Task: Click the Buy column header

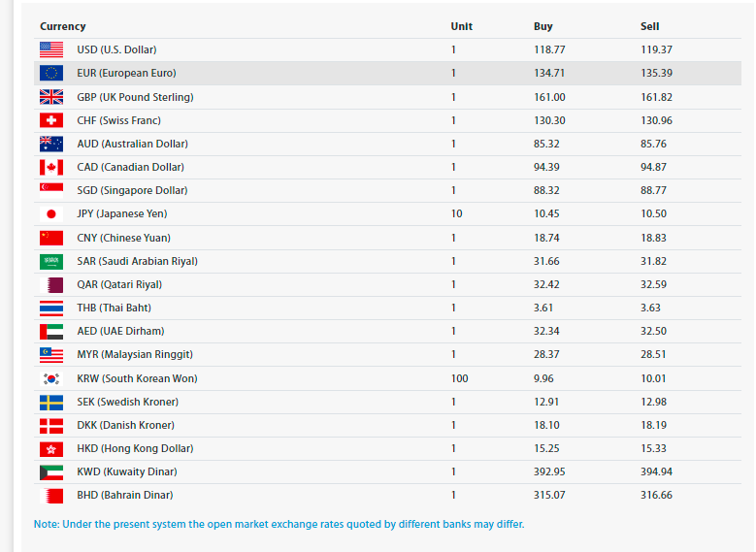Action: click(542, 26)
